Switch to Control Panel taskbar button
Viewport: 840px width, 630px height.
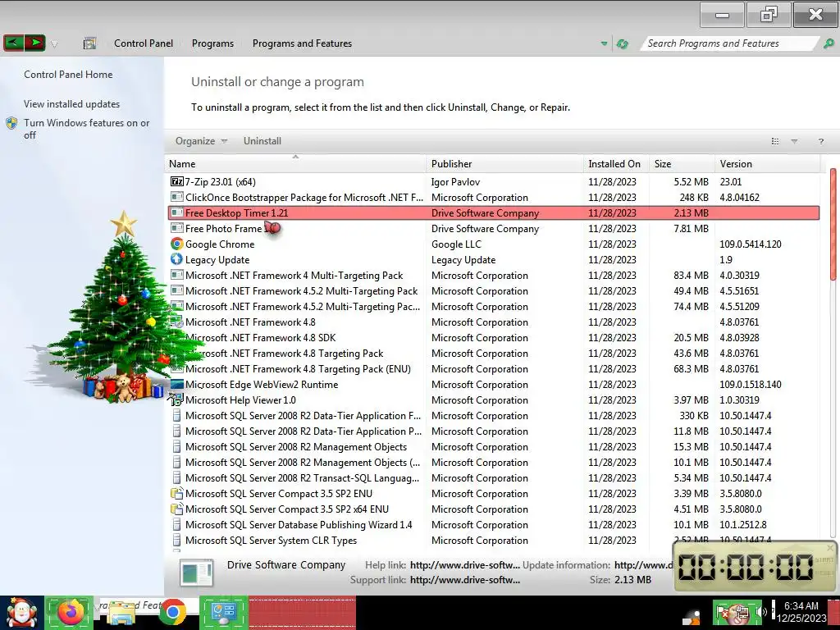224,613
